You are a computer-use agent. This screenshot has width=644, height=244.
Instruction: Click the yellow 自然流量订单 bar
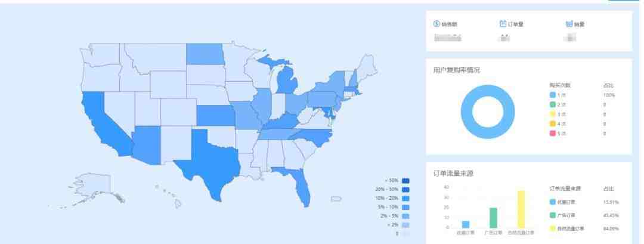521,209
